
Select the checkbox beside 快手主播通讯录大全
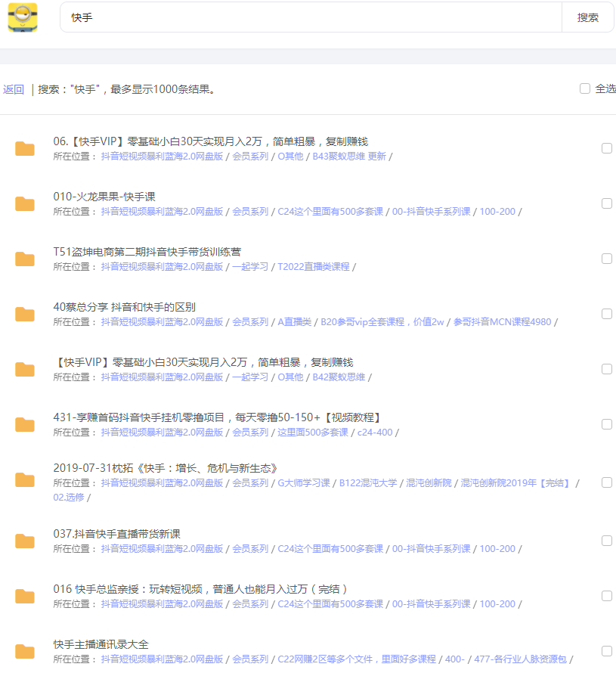(x=607, y=650)
